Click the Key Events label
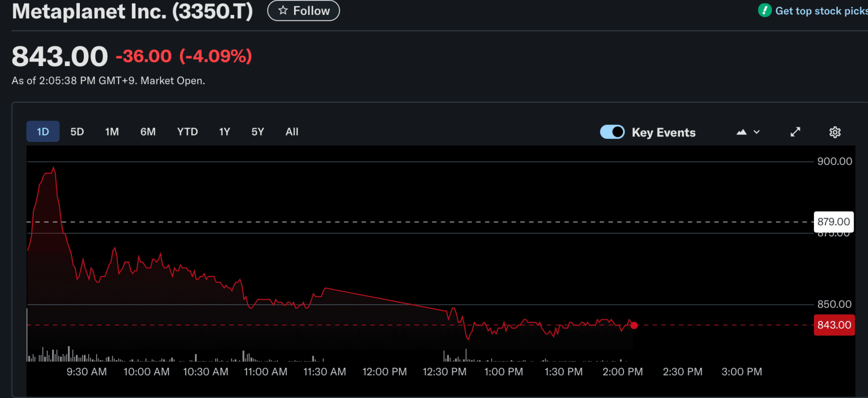Screen dimensions: 868x398 pos(664,133)
